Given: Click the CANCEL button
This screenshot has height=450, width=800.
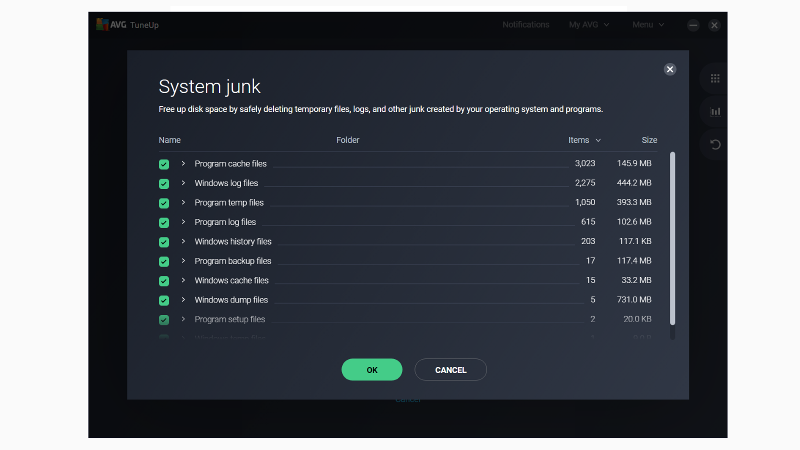Looking at the screenshot, I should 451,370.
